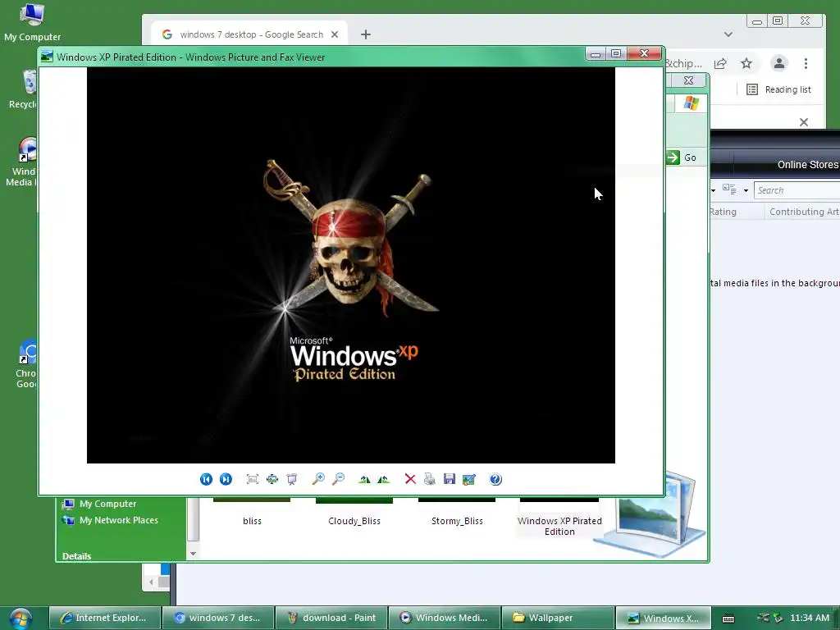Click the pirate skull picture in viewer
This screenshot has height=630, width=840.
[351, 265]
